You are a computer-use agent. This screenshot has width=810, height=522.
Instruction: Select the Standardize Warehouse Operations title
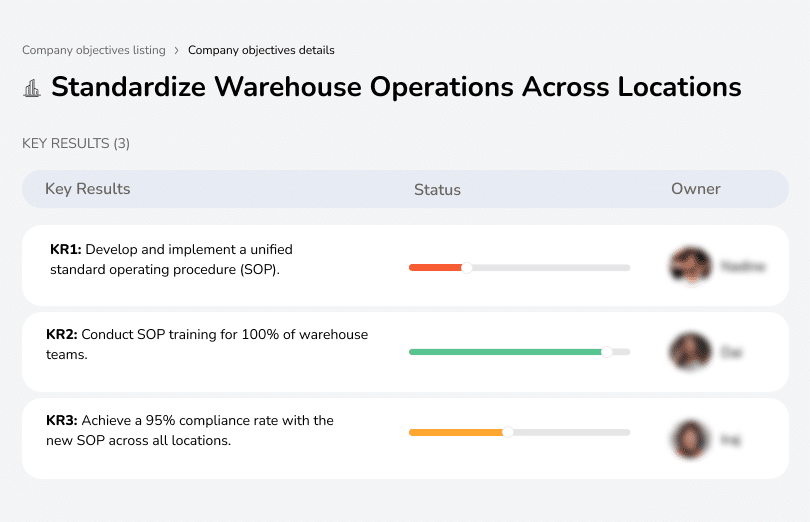point(396,86)
